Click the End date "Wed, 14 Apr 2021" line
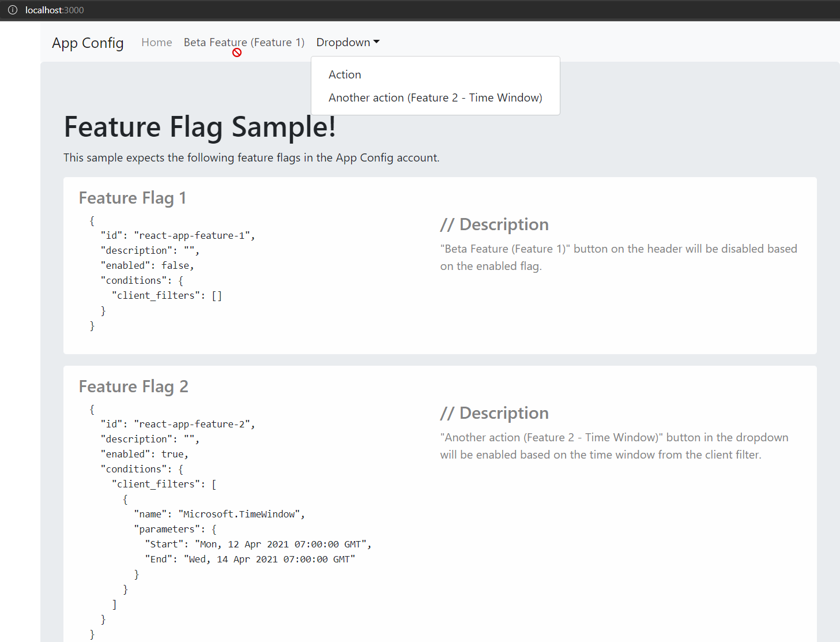Viewport: 840px width, 642px height. point(250,559)
